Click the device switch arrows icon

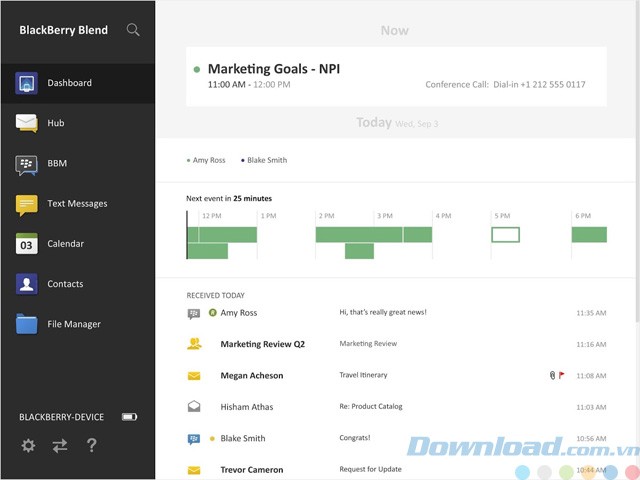pos(60,446)
